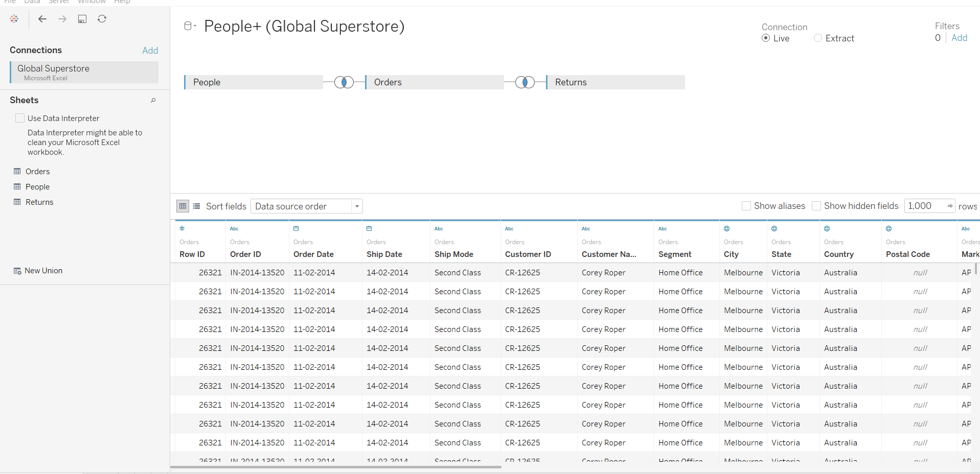Viewport: 980px width, 474px height.
Task: Click the data source title People+ (Global Superstore)
Action: tap(304, 26)
